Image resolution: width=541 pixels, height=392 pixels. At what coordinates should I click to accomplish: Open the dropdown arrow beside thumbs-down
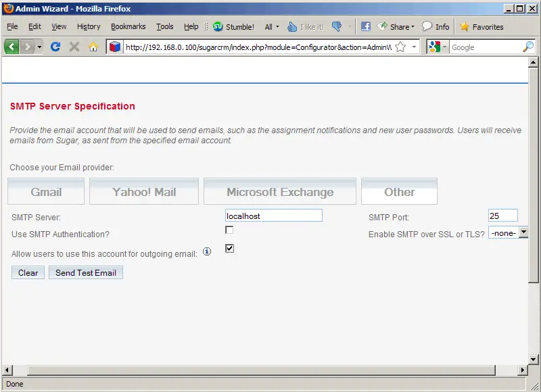350,26
